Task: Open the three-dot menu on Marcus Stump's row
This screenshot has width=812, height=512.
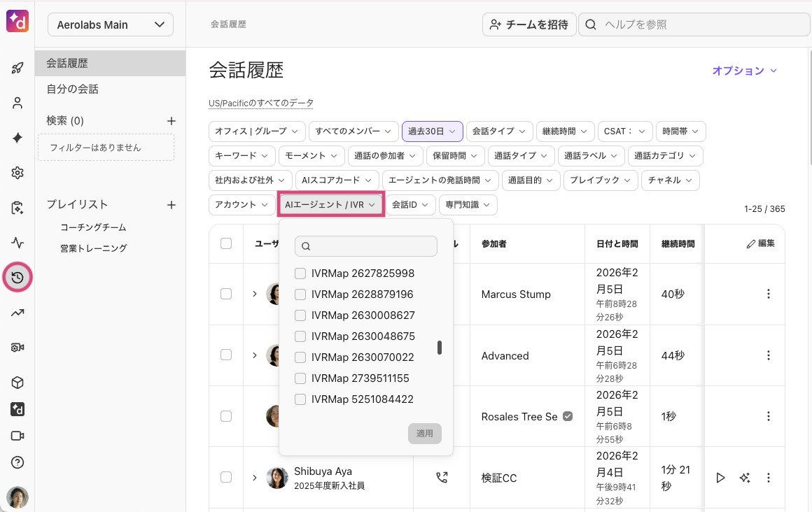Action: [768, 294]
